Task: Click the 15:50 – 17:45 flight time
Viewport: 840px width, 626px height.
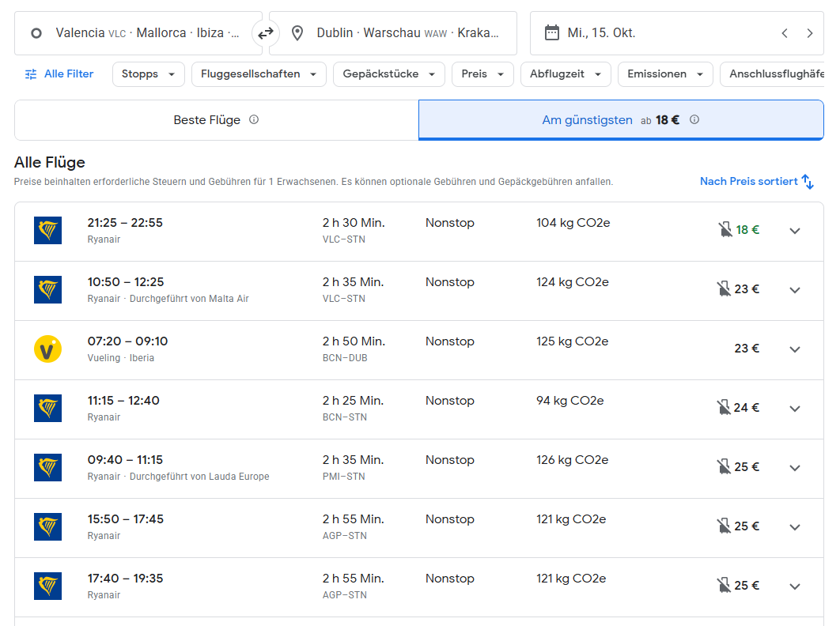Action: (x=125, y=519)
